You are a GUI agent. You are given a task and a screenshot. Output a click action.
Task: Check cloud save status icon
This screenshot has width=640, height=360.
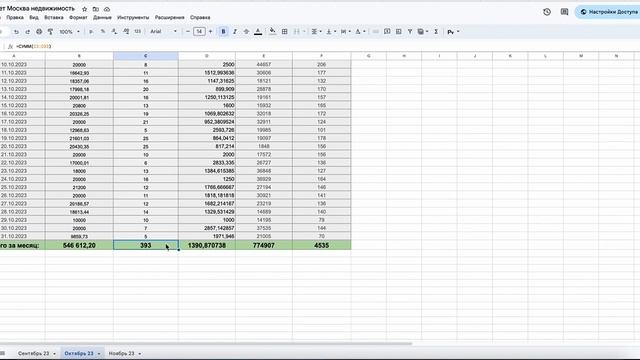[x=107, y=9]
